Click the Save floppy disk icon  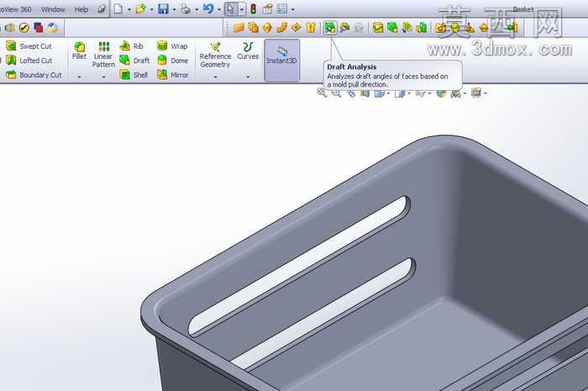tap(163, 8)
